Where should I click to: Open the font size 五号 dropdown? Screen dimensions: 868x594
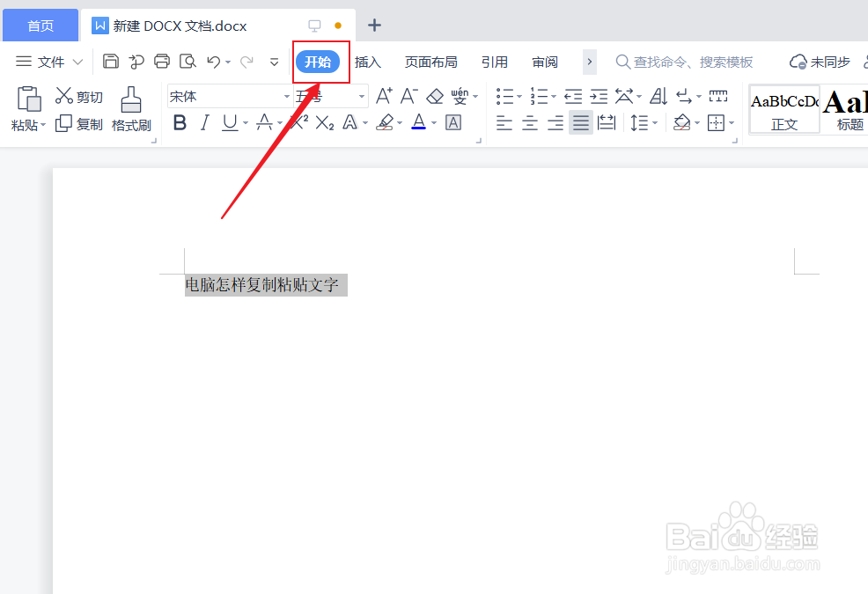362,97
